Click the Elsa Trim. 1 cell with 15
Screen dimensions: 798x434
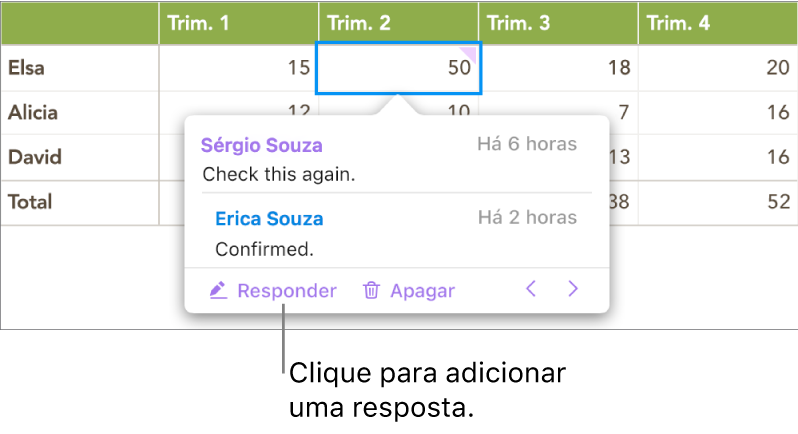click(238, 68)
